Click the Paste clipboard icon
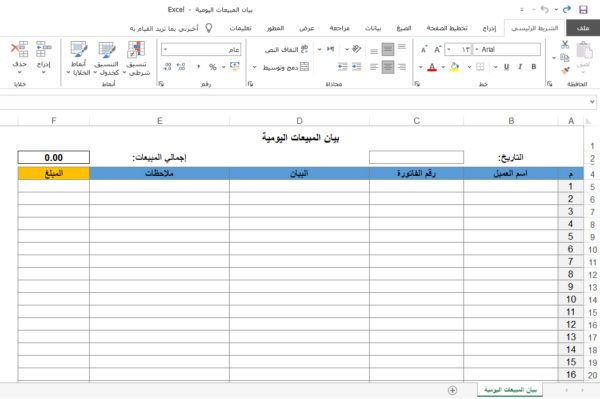This screenshot has width=600, height=399. pyautogui.click(x=584, y=50)
